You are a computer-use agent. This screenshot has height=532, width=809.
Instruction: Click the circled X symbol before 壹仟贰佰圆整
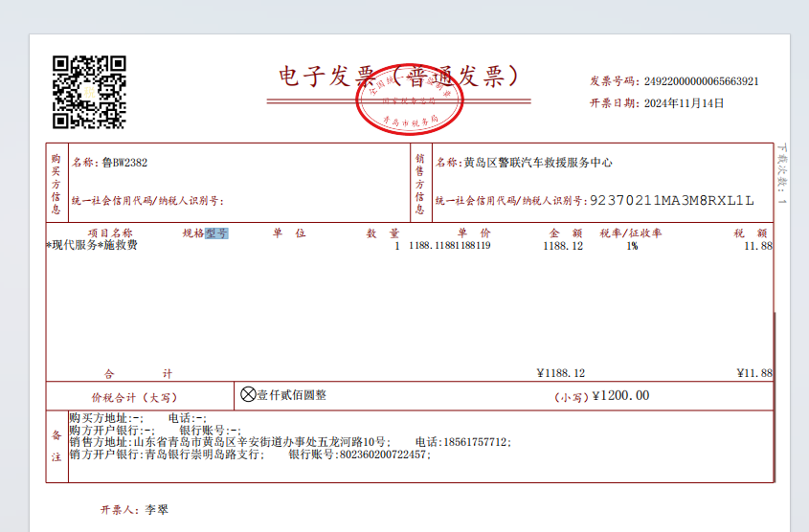click(x=248, y=394)
